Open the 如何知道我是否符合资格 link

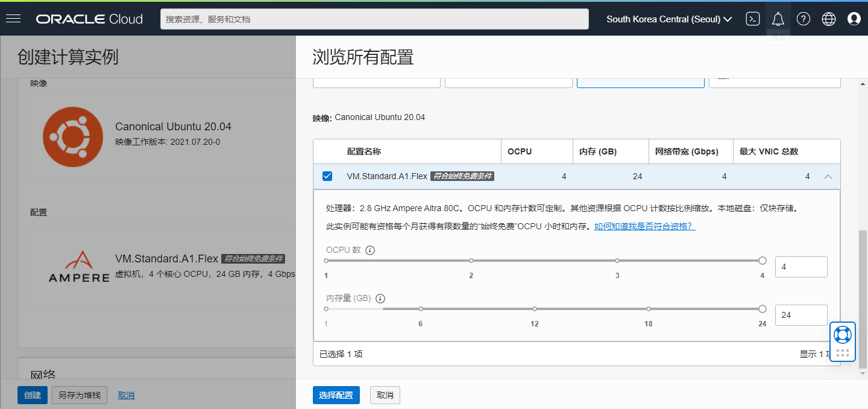645,227
